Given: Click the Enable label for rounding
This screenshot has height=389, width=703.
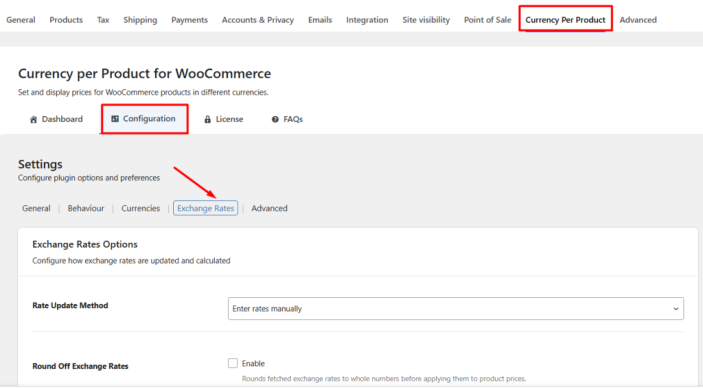Looking at the screenshot, I should [253, 363].
